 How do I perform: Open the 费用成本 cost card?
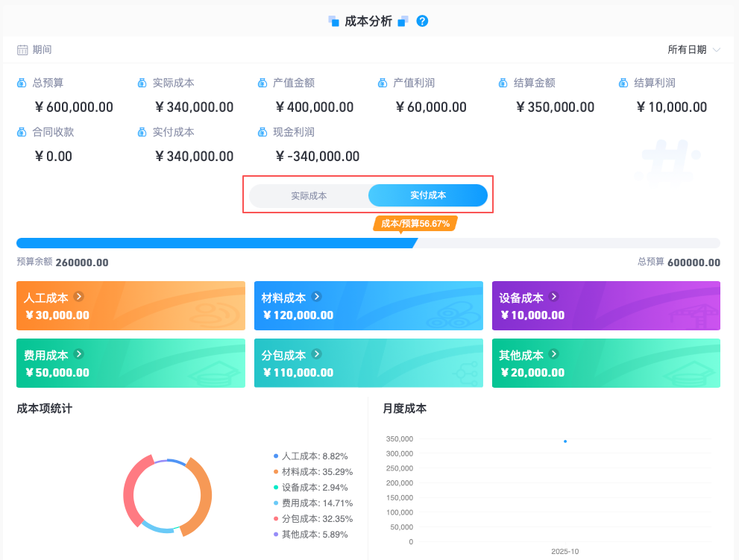130,363
